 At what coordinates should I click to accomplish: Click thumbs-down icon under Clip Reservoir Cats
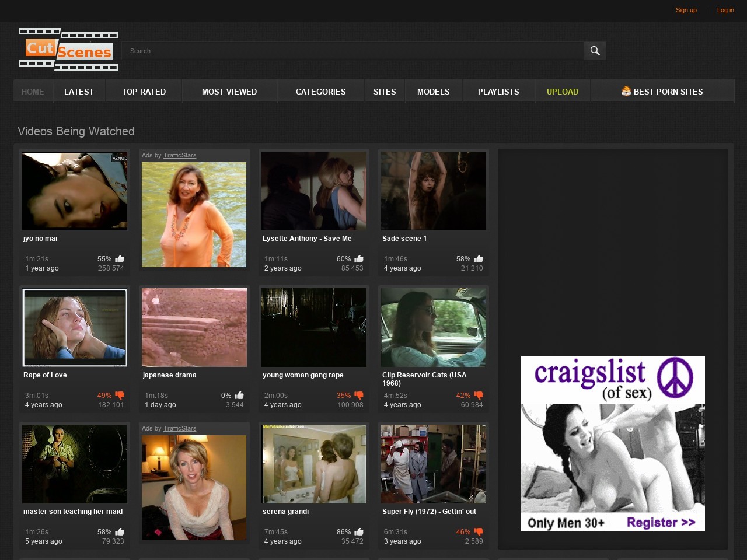(479, 395)
